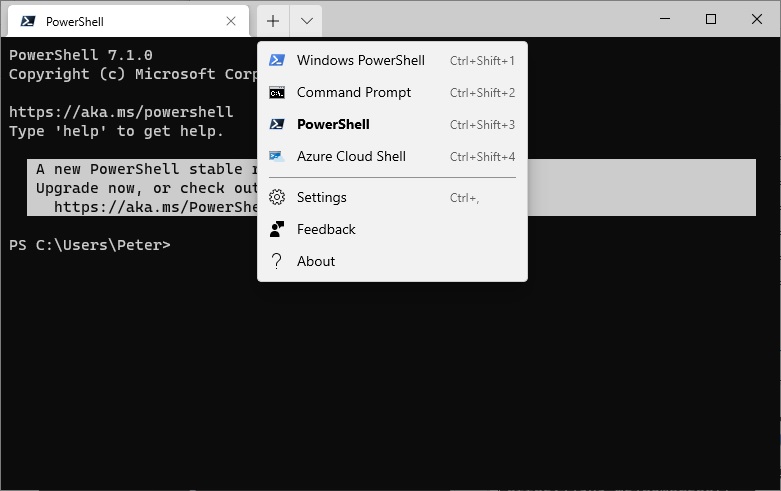781x491 pixels.
Task: Collapse the profile dropdown using the chevron
Action: [306, 21]
